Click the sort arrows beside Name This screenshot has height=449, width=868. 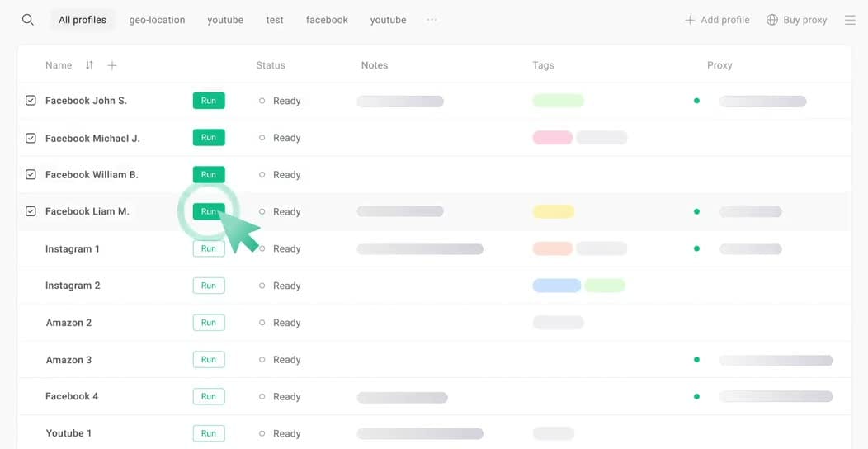[x=89, y=65]
